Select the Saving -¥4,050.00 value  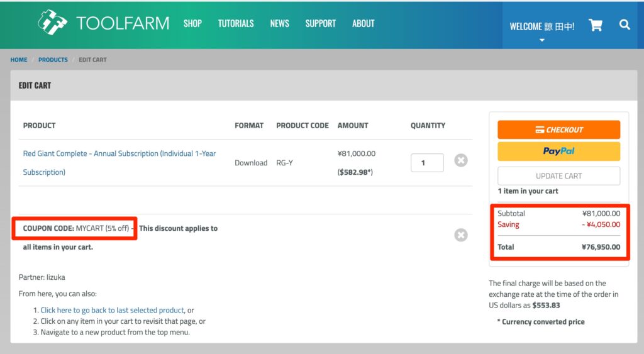point(601,224)
